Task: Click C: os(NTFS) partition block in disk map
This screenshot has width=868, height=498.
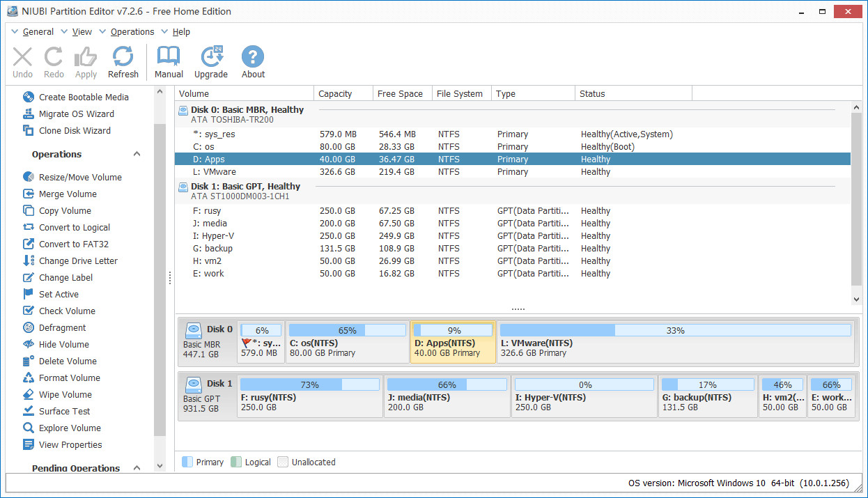Action: 347,341
